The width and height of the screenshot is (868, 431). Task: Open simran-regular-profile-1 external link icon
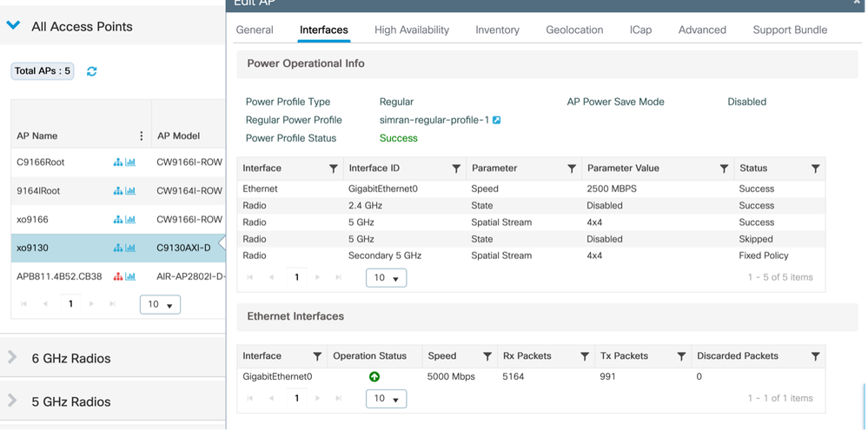[496, 120]
